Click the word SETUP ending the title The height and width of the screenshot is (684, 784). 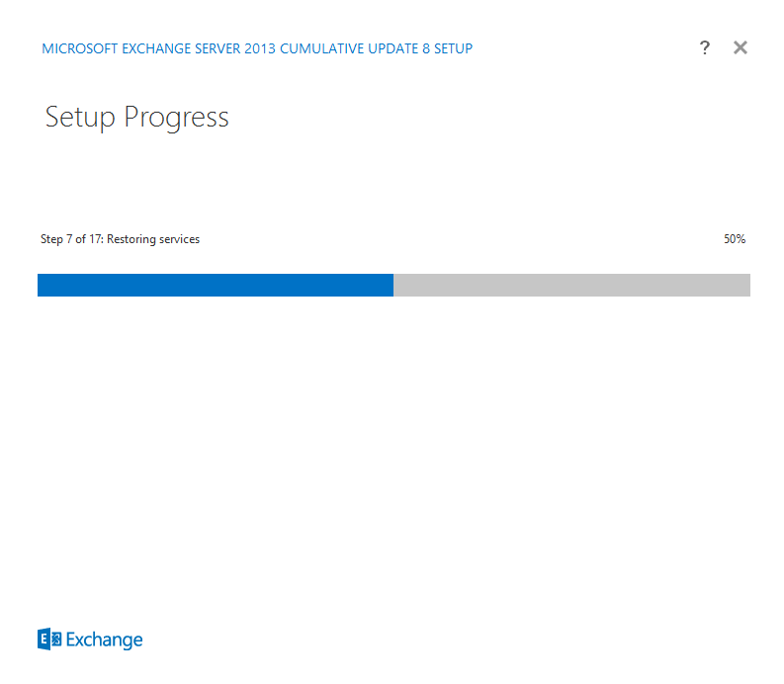click(454, 48)
